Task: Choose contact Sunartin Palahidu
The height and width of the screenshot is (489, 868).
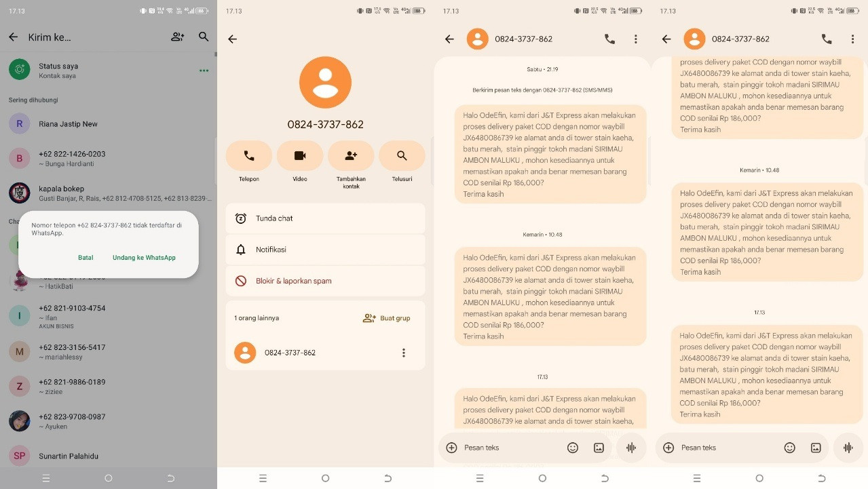Action: 109,456
